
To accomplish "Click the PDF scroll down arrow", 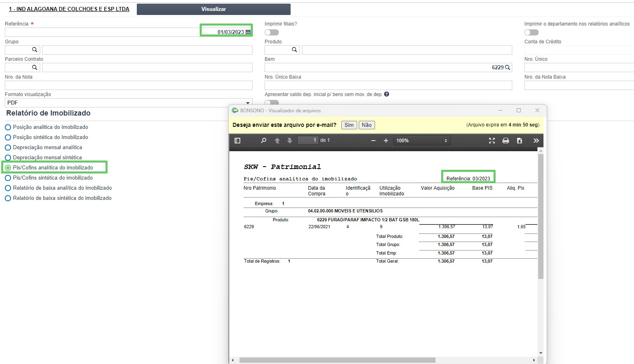I will tap(541, 353).
